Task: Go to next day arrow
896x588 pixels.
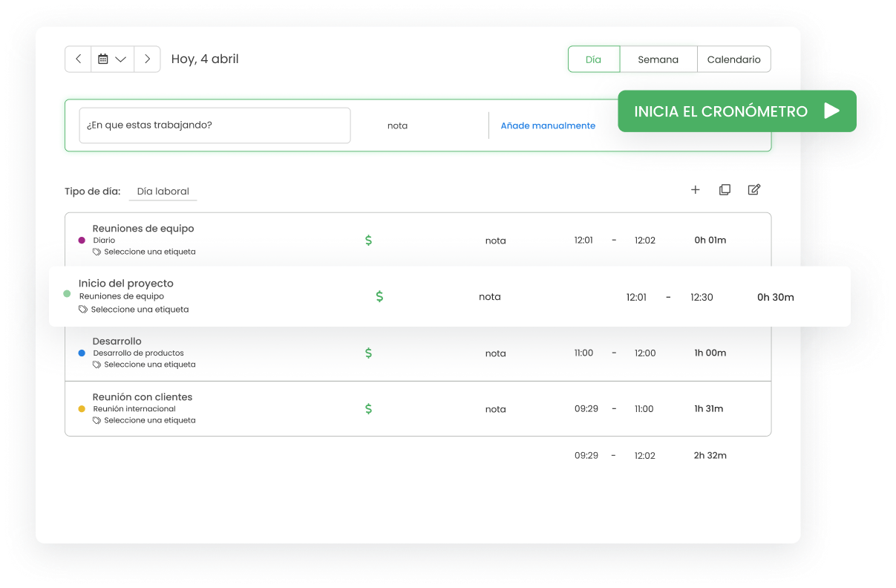Action: click(147, 59)
